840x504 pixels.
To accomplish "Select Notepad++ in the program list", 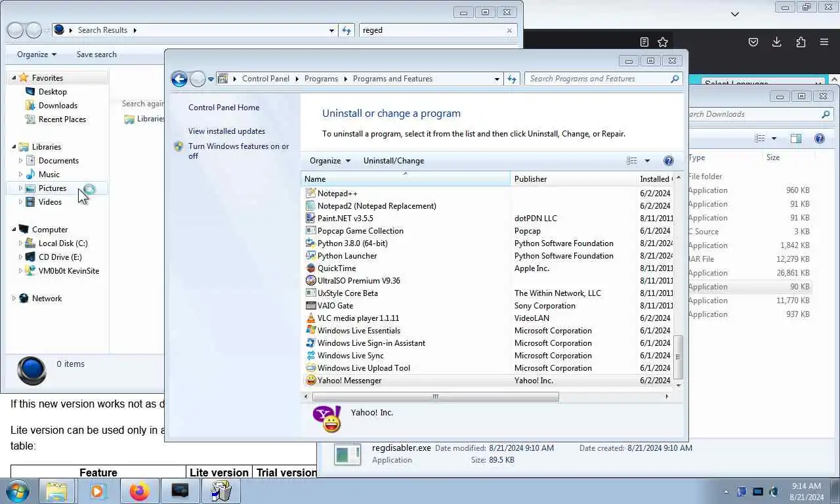I will click(337, 194).
